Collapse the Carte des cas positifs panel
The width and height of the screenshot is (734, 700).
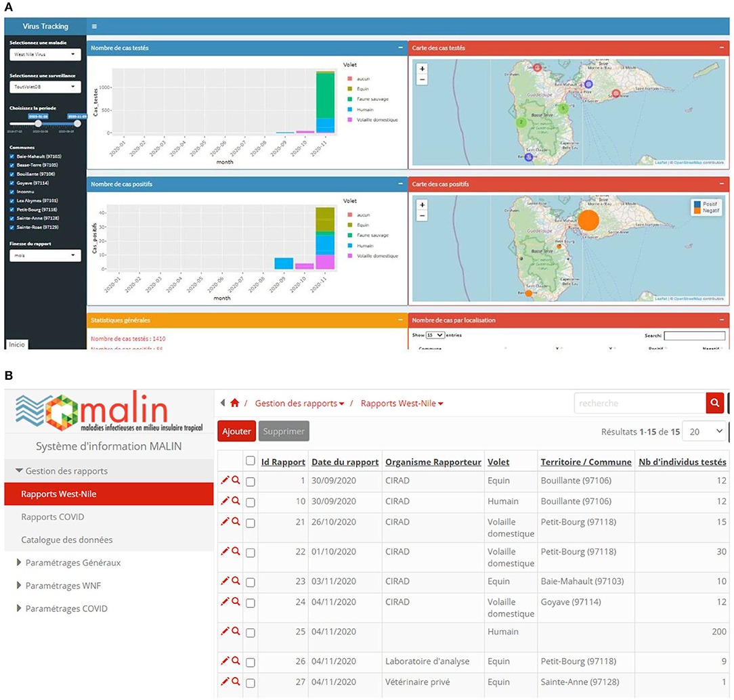coord(722,184)
